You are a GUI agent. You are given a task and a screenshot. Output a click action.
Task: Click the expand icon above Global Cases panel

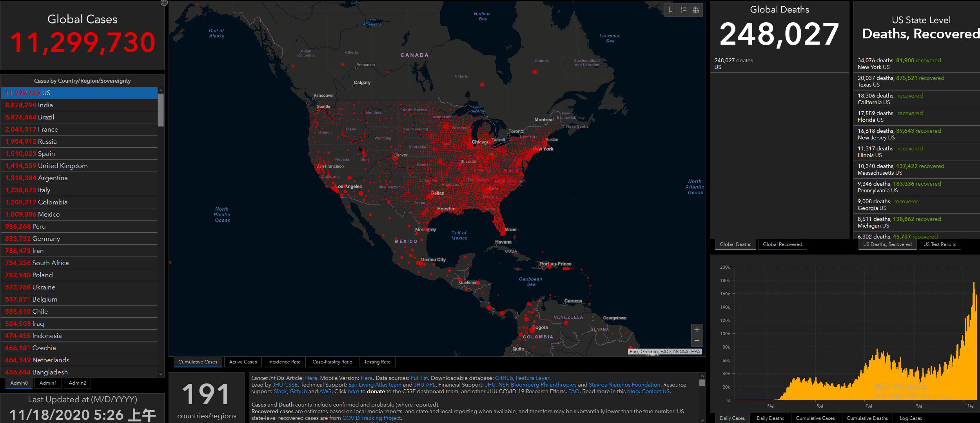tap(164, 3)
